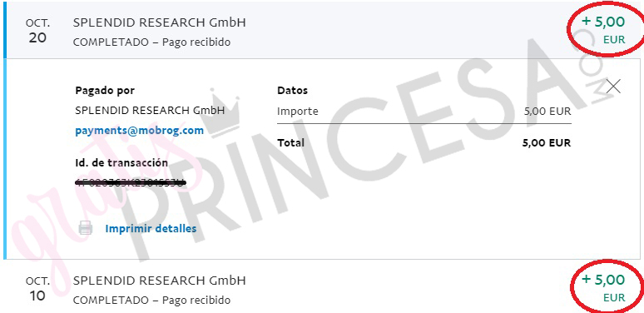Image resolution: width=644 pixels, height=313 pixels.
Task: Click the Id. de transacción label
Action: click(x=121, y=162)
